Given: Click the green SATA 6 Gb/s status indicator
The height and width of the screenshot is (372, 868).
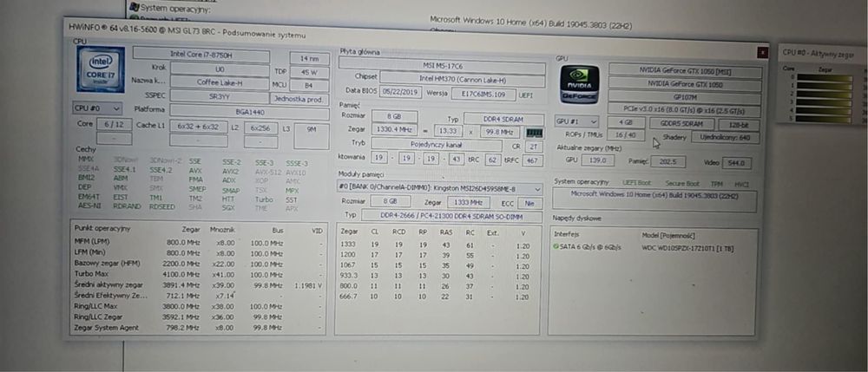Looking at the screenshot, I should (x=556, y=247).
